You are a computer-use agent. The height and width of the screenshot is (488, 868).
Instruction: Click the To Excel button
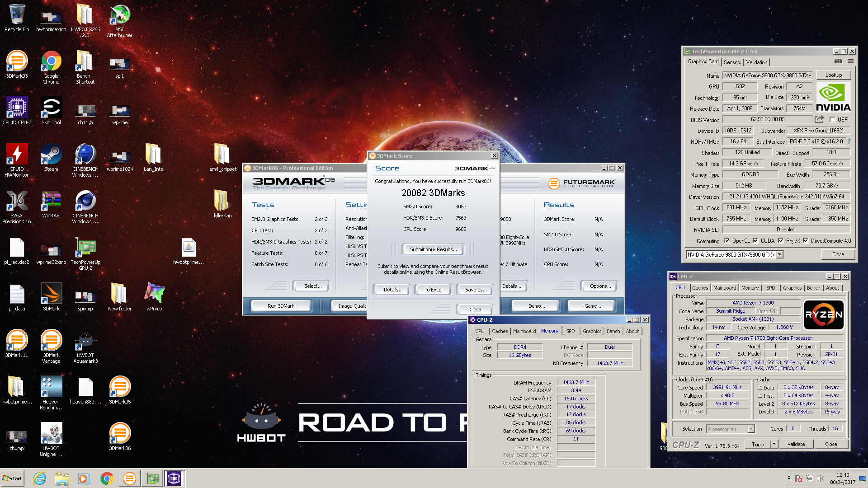pyautogui.click(x=434, y=290)
